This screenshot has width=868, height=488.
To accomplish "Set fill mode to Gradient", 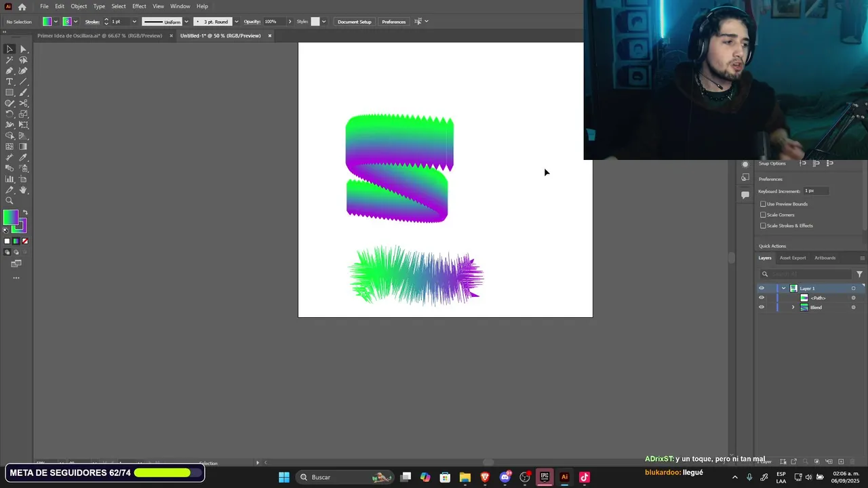I will [x=16, y=241].
